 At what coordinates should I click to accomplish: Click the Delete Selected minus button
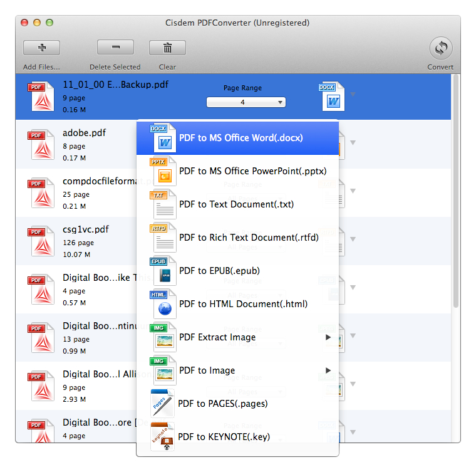pos(115,48)
